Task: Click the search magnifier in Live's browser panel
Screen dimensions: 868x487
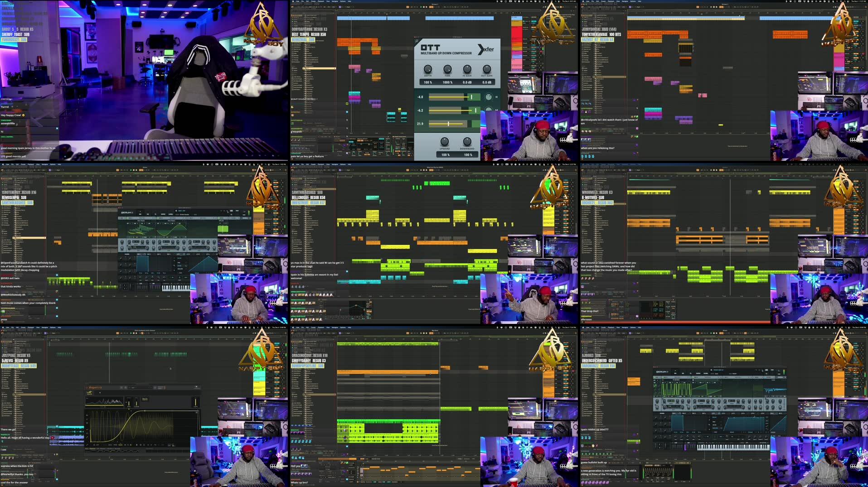Action: coord(293,14)
